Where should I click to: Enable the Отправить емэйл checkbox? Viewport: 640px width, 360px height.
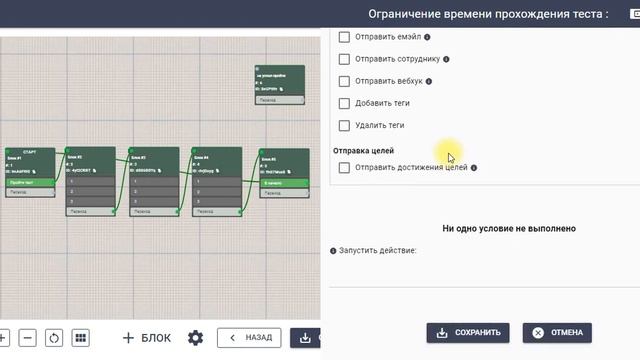tap(344, 37)
